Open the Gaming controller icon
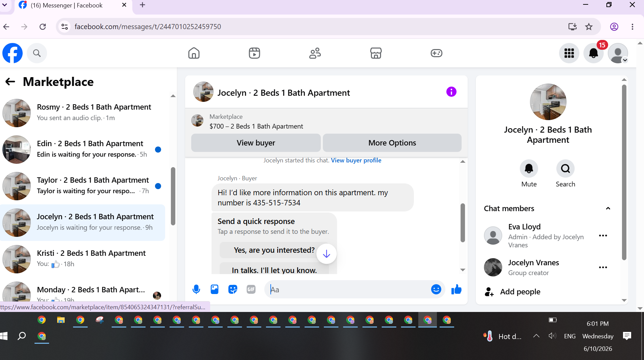The width and height of the screenshot is (644, 360). [437, 53]
